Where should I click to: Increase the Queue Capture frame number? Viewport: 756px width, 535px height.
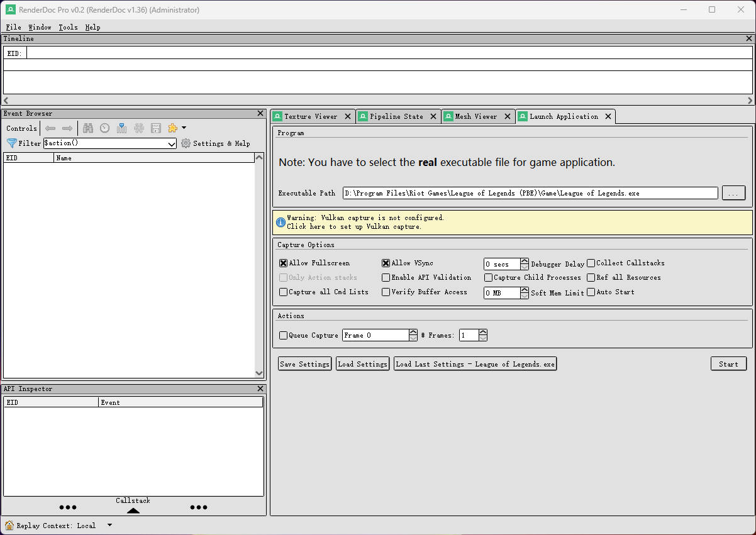coord(413,332)
